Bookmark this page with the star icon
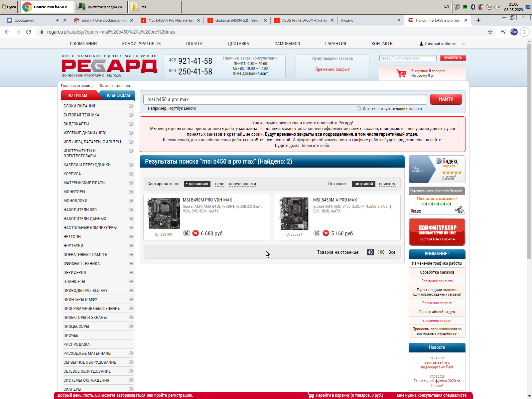 coord(490,32)
